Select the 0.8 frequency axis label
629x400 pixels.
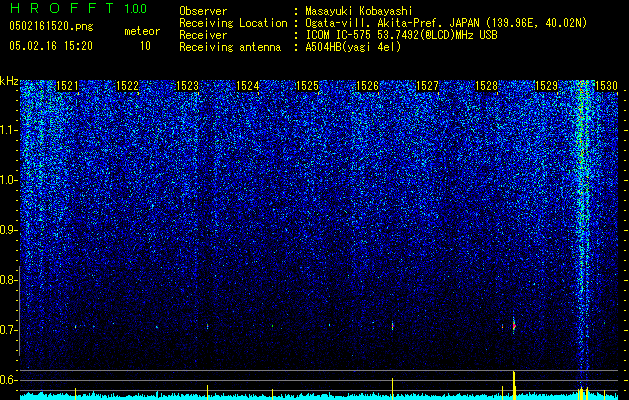(x=8, y=280)
